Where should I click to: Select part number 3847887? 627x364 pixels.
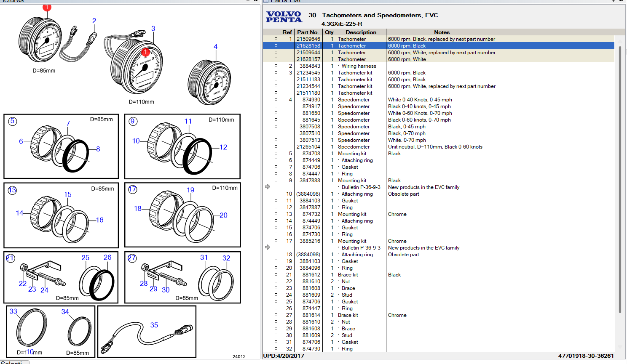310,207
